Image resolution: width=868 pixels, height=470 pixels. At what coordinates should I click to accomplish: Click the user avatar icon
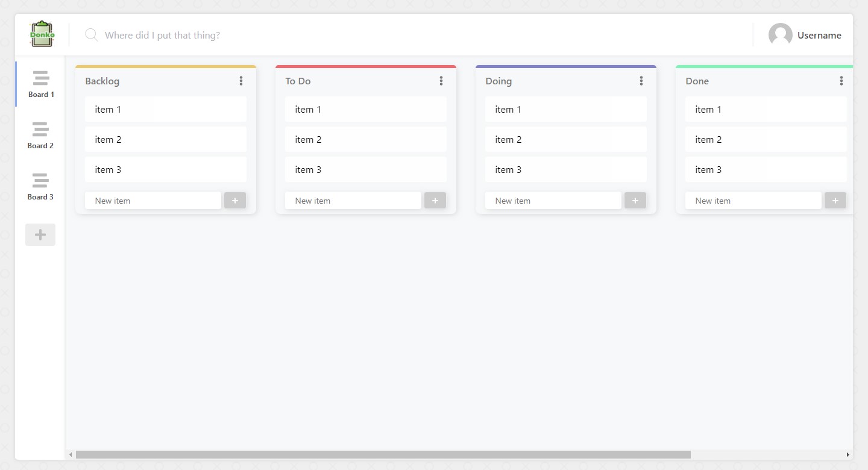(780, 35)
